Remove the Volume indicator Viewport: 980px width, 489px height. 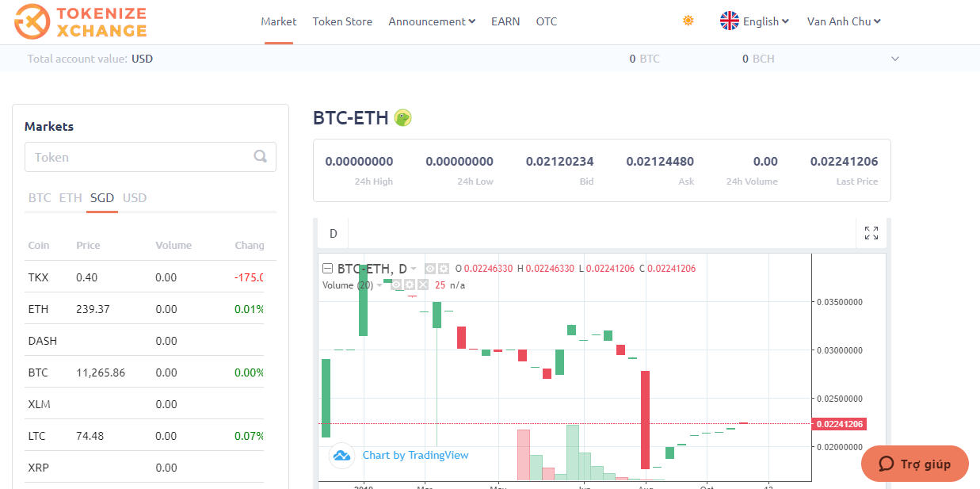(x=423, y=285)
